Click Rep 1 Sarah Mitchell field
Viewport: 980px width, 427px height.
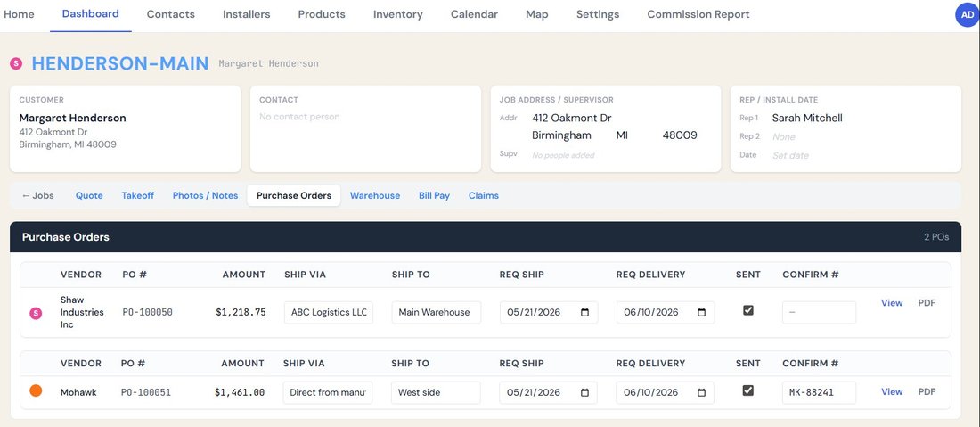coord(807,119)
